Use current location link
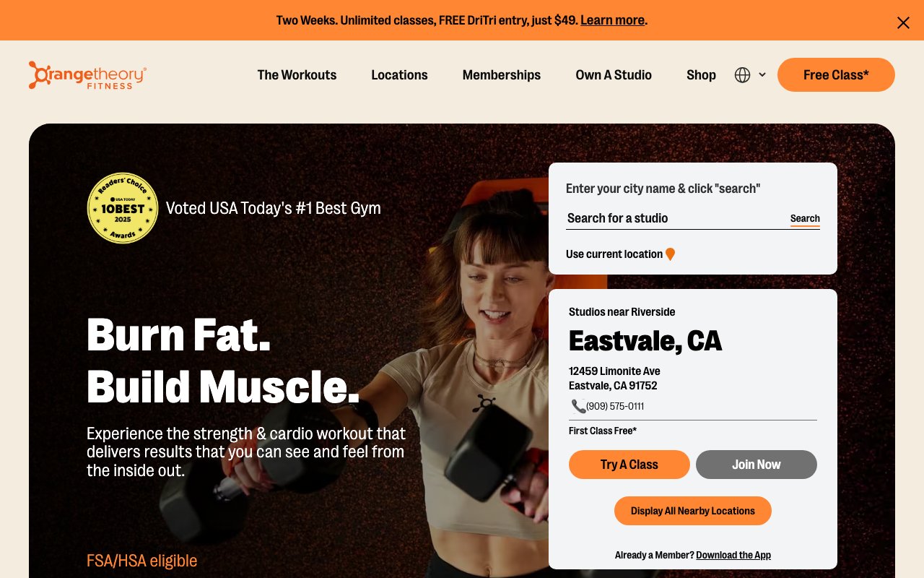This screenshot has height=578, width=924. point(614,254)
